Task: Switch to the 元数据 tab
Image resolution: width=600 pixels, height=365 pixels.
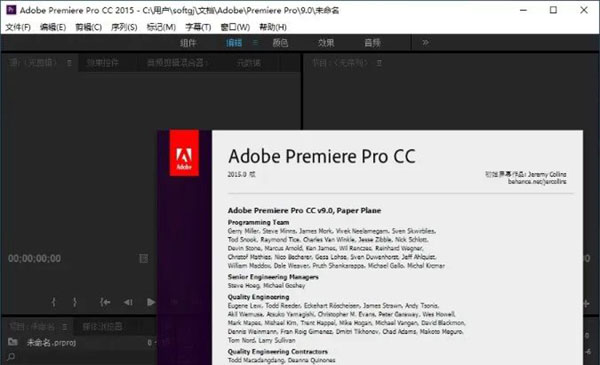Action: (x=249, y=63)
